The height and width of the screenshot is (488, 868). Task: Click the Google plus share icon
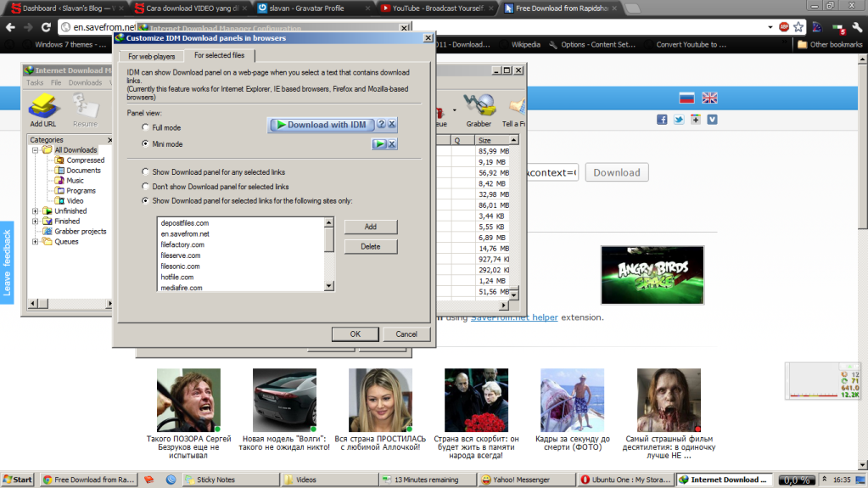pos(695,120)
